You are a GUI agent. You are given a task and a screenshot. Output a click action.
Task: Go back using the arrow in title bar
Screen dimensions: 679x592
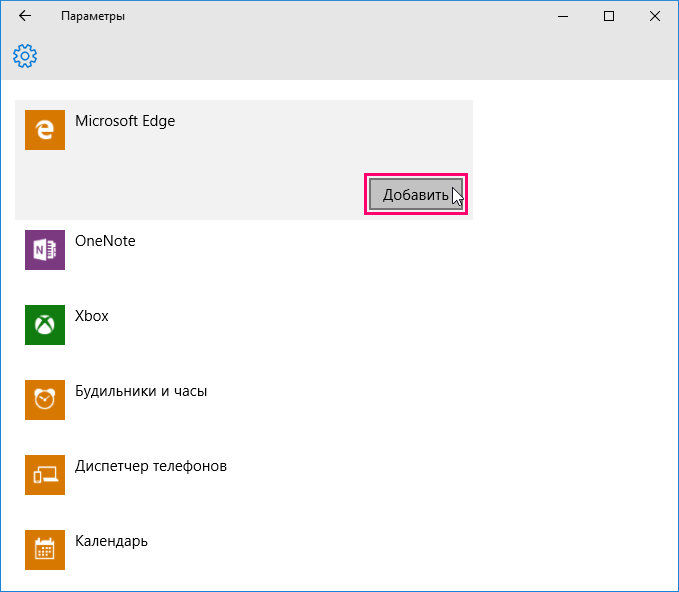[25, 16]
